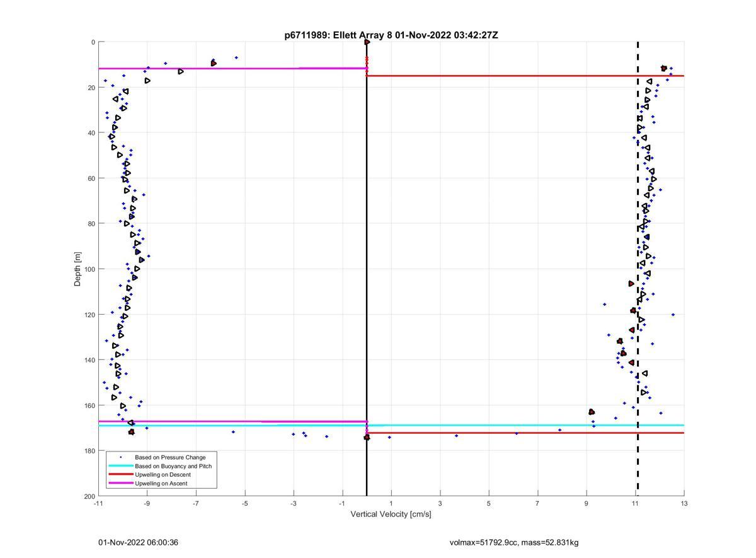Click the x-axis tick label '5'
The width and height of the screenshot is (756, 558).
[489, 504]
